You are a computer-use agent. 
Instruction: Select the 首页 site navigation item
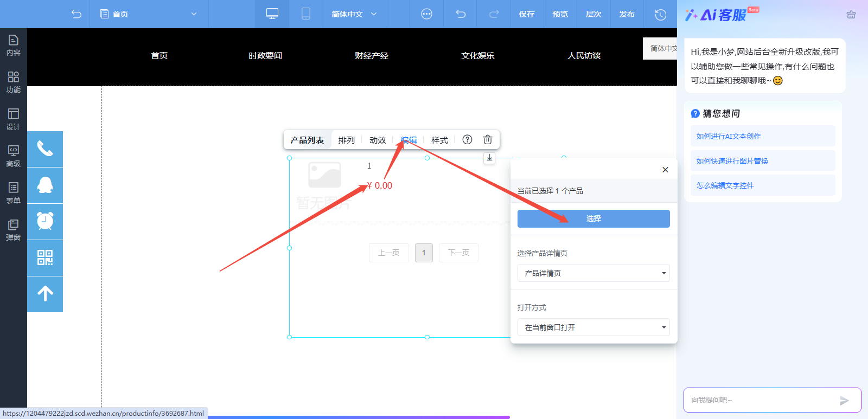click(x=159, y=56)
